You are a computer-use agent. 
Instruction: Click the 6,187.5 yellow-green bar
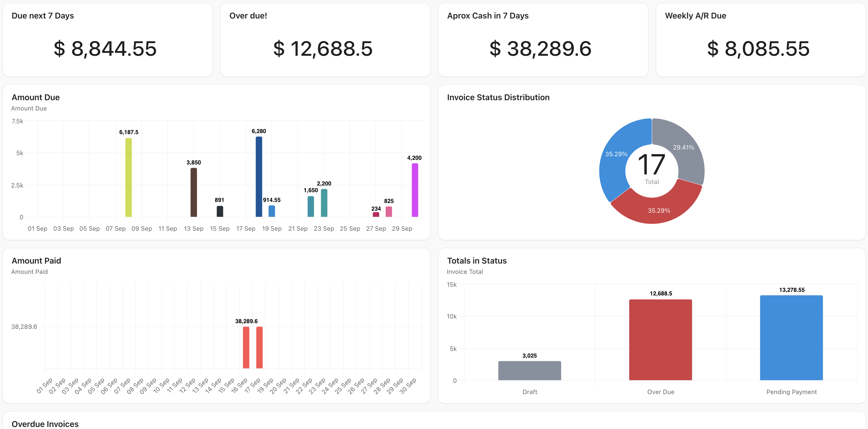128,178
